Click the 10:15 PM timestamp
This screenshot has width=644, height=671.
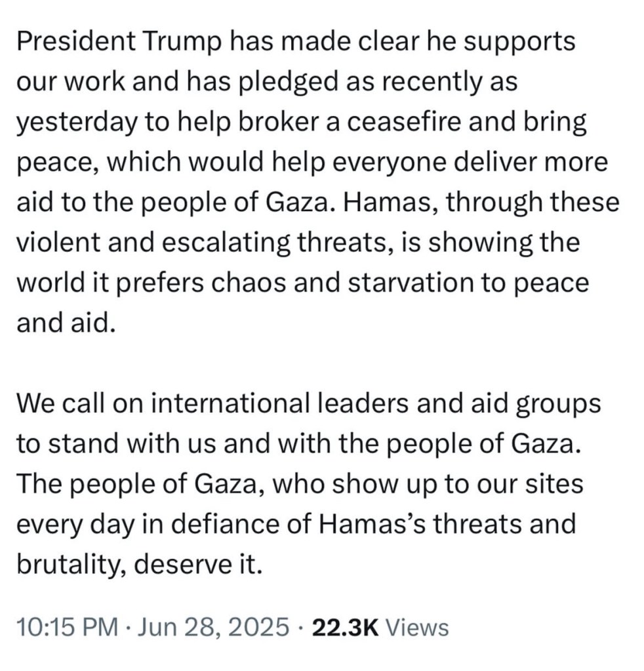click(66, 627)
